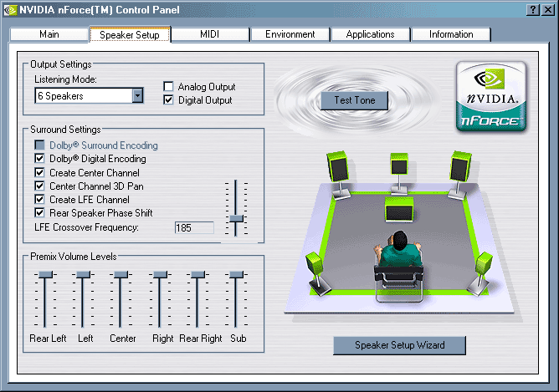Click the Sub volume slider handle
This screenshot has height=392, width=559.
236,274
